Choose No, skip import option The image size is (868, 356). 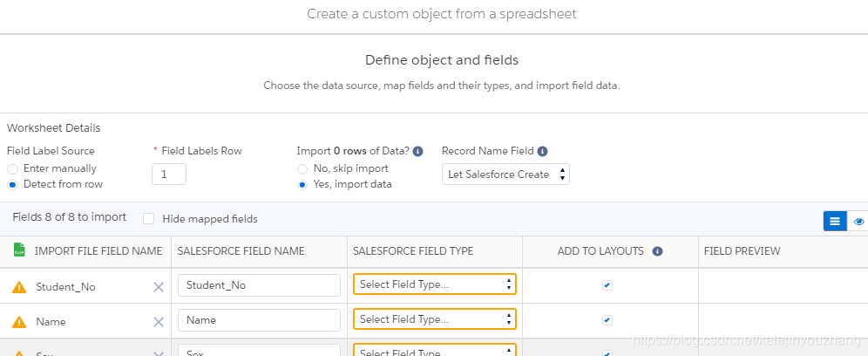point(302,168)
